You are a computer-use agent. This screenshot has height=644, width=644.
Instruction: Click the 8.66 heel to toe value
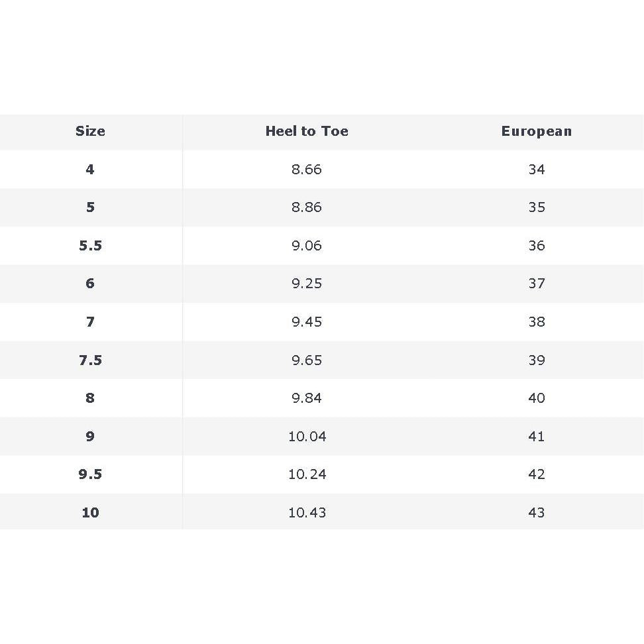307,170
